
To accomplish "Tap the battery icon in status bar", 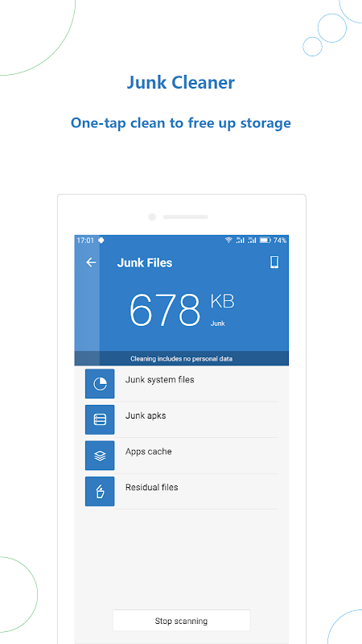I will [x=265, y=240].
